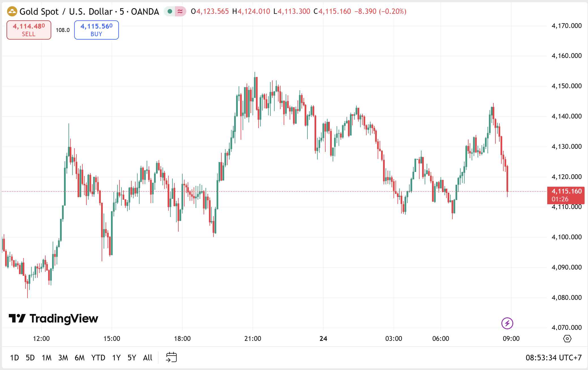Click the pink approximate-data indicator icon
588x370 pixels.
point(180,12)
